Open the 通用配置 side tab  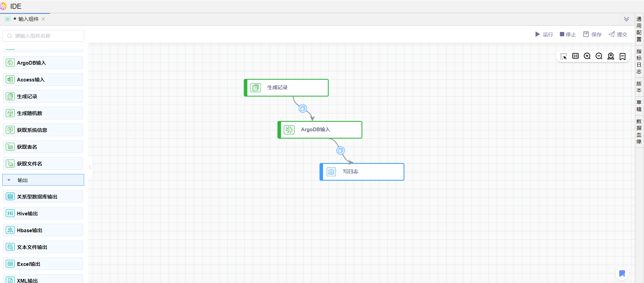639,29
